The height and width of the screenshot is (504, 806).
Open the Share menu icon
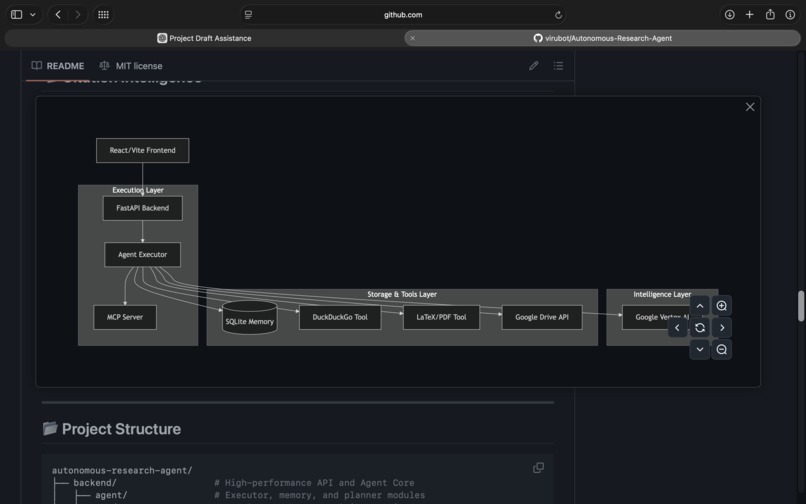(x=770, y=14)
